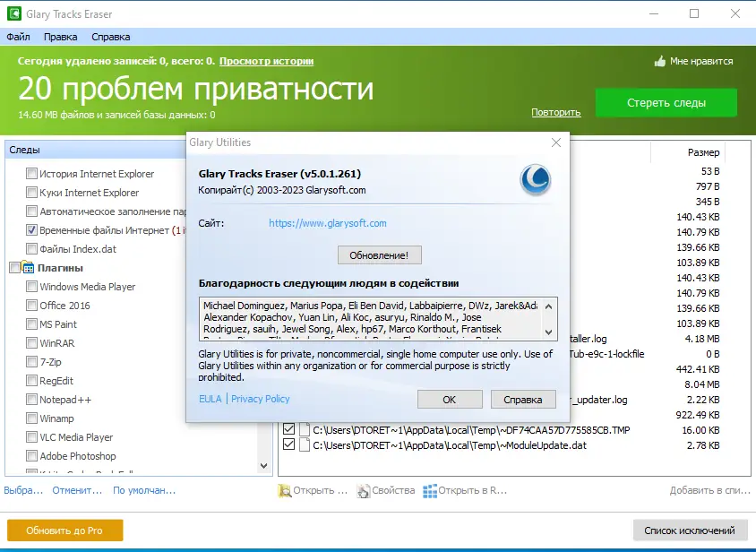Click the 4.18 MB size value
The height and width of the screenshot is (552, 756).
[x=702, y=339]
